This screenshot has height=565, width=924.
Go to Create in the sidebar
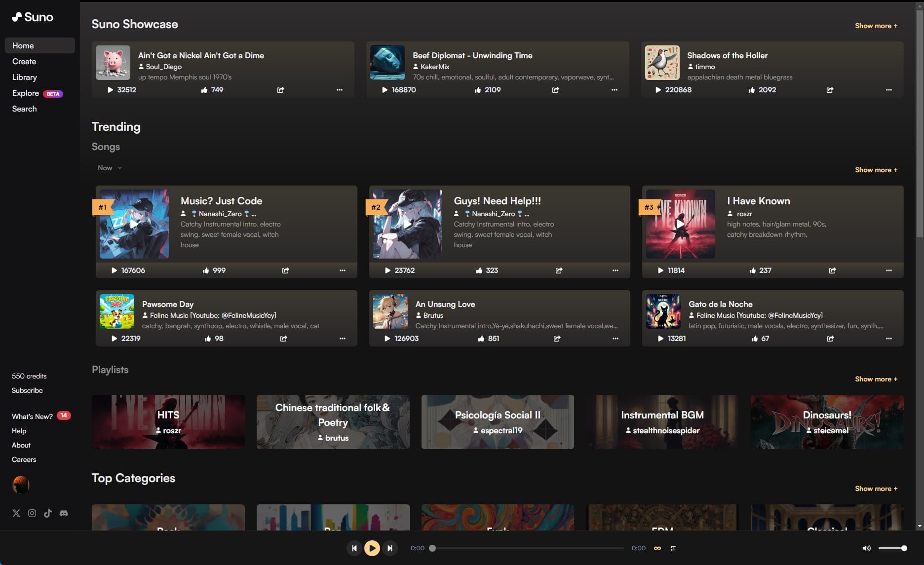[x=24, y=61]
